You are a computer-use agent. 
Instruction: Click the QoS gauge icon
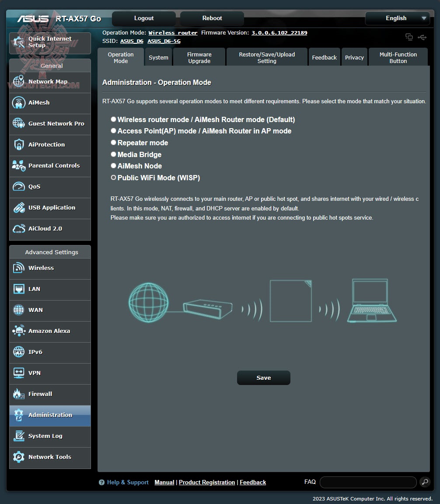19,186
